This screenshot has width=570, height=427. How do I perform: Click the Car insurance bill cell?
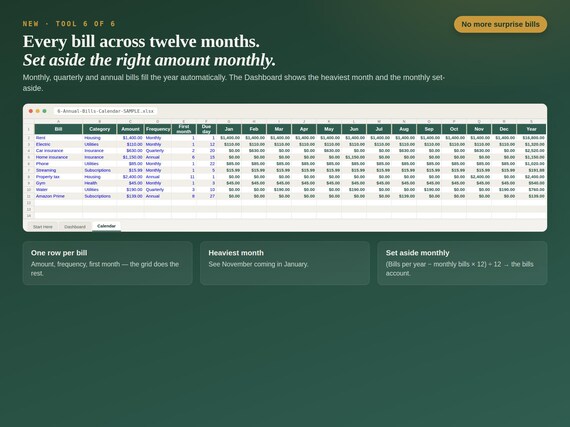coord(59,150)
